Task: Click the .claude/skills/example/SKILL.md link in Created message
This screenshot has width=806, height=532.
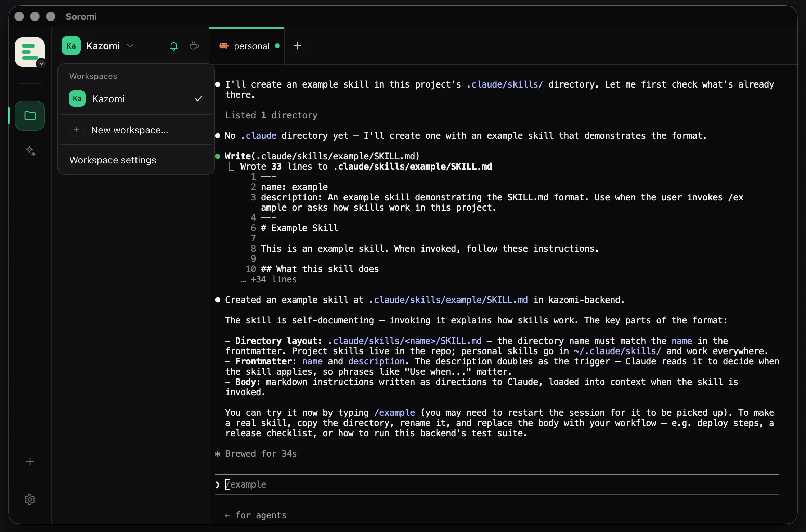Action: pyautogui.click(x=448, y=300)
